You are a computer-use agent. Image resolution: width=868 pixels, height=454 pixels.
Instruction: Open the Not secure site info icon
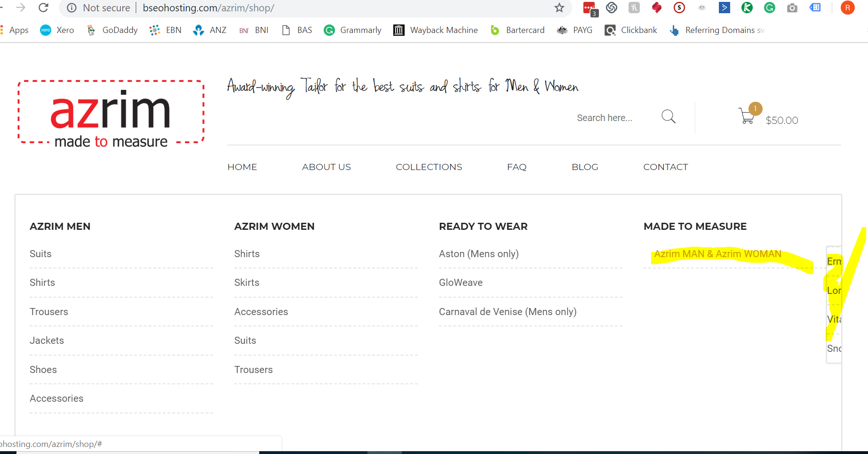(72, 8)
